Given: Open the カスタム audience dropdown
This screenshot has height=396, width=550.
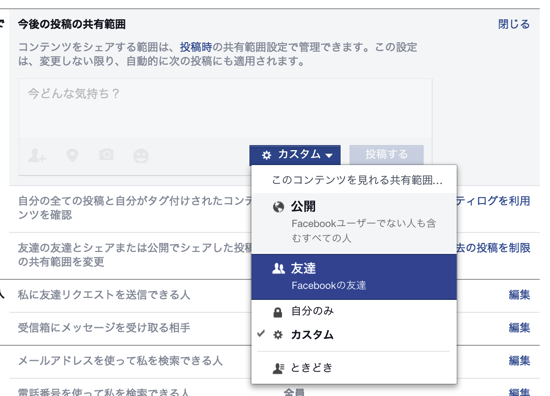Looking at the screenshot, I should [295, 155].
